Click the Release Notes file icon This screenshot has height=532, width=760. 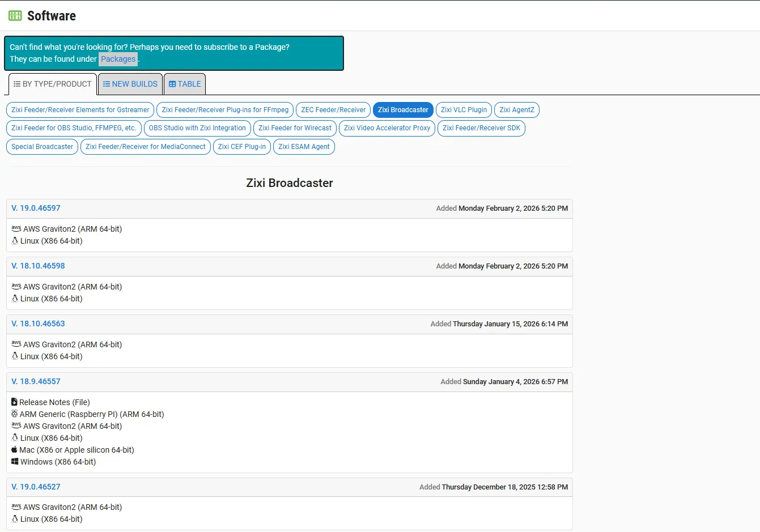point(14,402)
